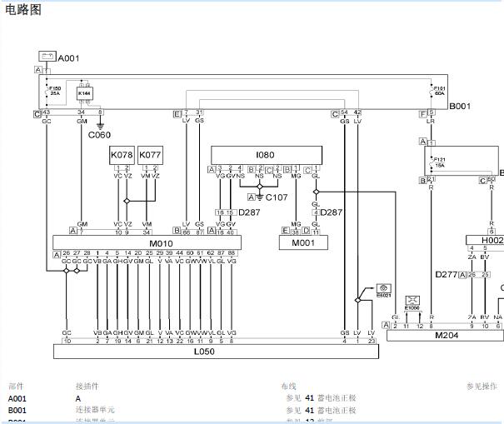Viewport: 504px width, 424px height.
Task: Click the A001 label beside battery
Action: coord(68,58)
